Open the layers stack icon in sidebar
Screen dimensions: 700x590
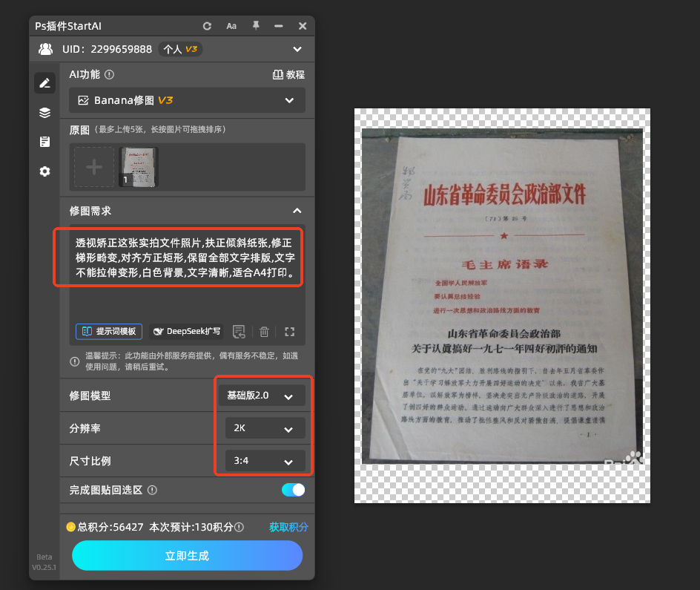(x=44, y=113)
